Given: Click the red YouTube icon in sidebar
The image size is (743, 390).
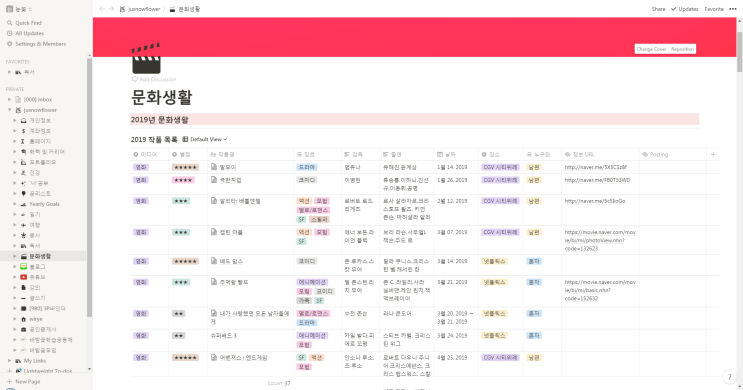Looking at the screenshot, I should point(23,277).
